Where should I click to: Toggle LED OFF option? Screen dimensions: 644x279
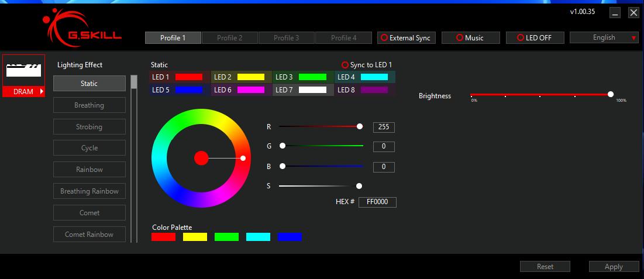tap(535, 38)
